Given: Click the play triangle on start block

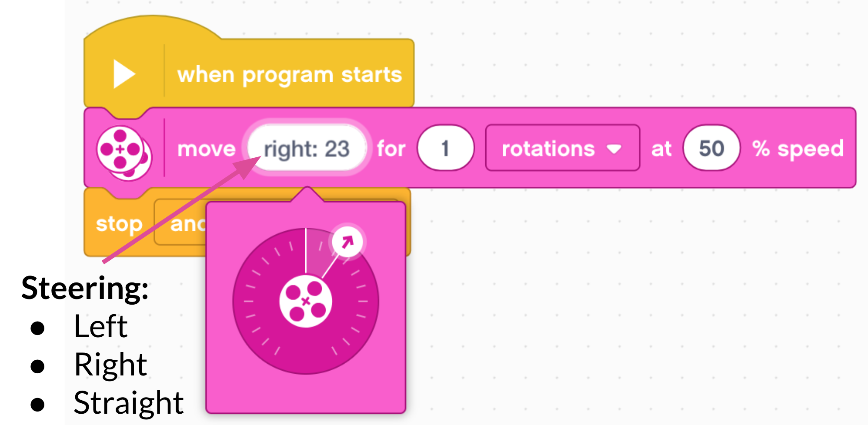Looking at the screenshot, I should pyautogui.click(x=124, y=74).
